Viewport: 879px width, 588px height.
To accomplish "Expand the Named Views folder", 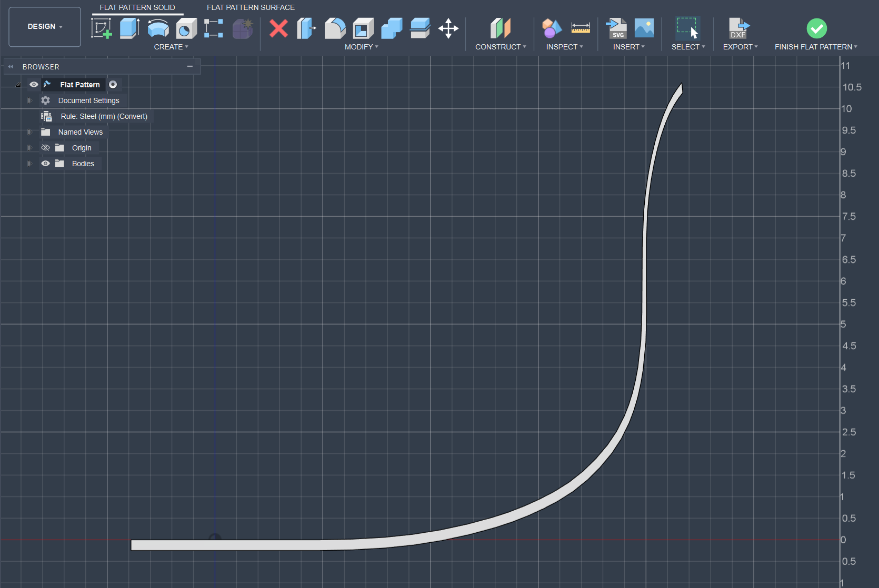I will [x=29, y=131].
